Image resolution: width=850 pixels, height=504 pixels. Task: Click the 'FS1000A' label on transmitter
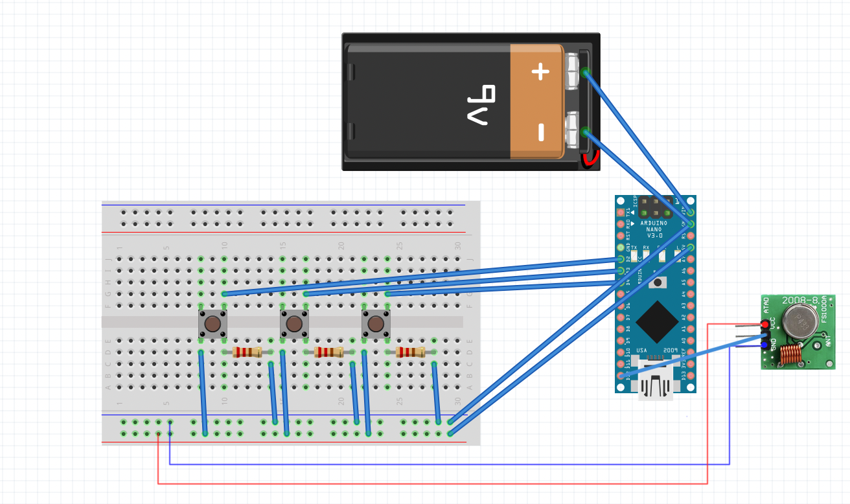(825, 309)
